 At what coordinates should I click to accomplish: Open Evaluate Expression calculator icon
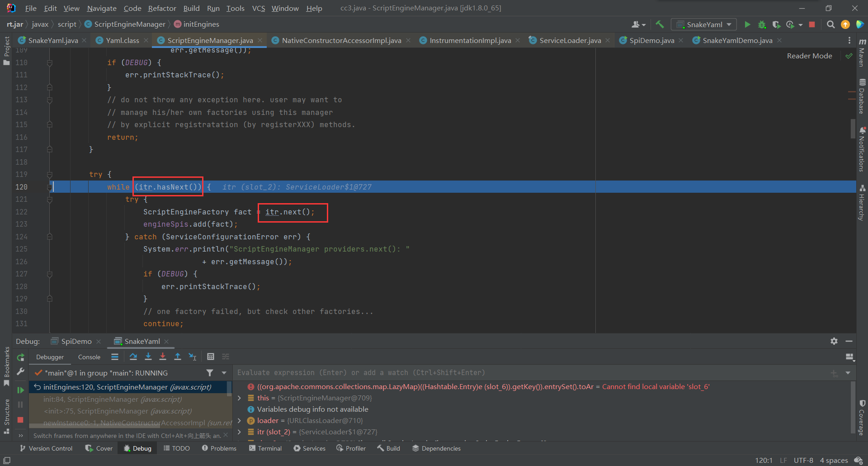[x=211, y=357]
